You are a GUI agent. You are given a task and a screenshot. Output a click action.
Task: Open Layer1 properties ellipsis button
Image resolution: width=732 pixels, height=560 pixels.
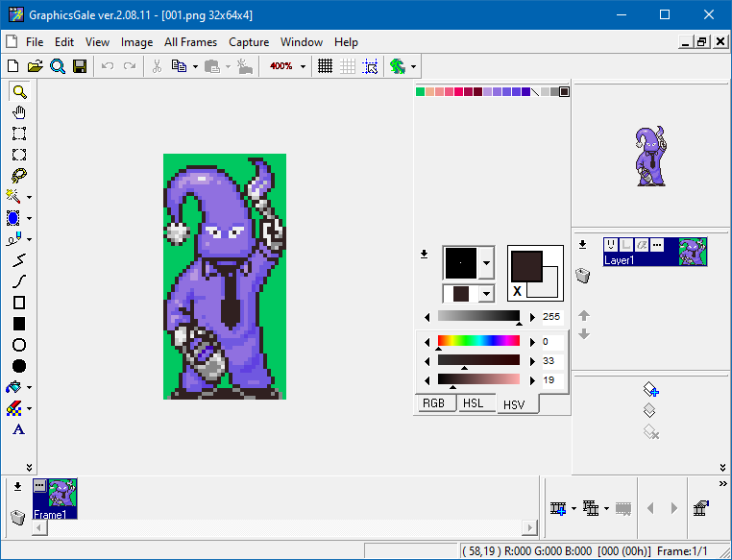[657, 245]
